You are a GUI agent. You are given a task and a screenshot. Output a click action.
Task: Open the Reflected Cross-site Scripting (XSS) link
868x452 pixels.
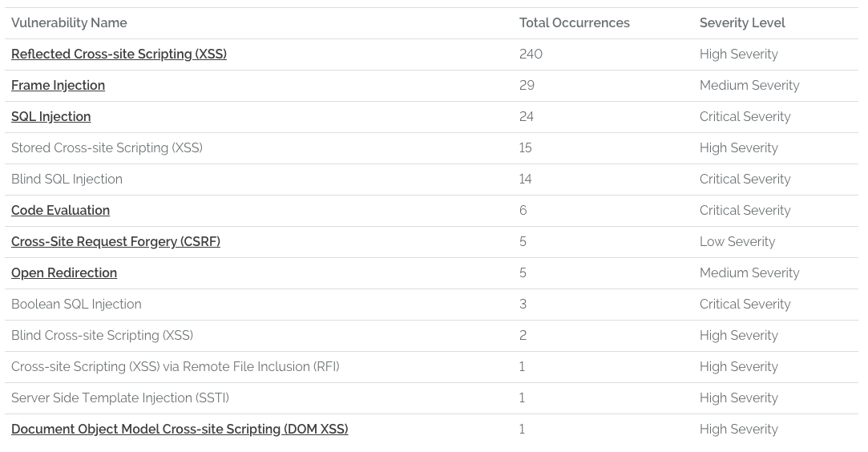pyautogui.click(x=119, y=54)
